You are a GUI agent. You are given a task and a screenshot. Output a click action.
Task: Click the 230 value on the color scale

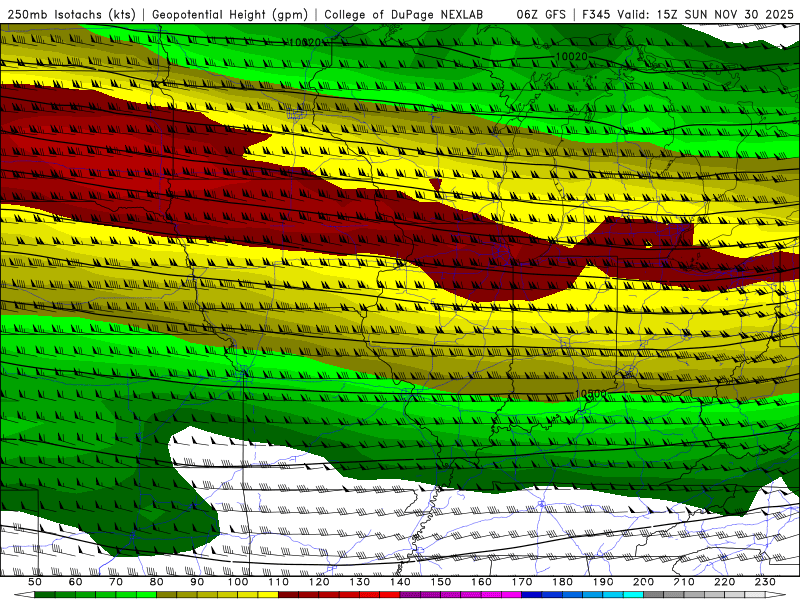(765, 582)
